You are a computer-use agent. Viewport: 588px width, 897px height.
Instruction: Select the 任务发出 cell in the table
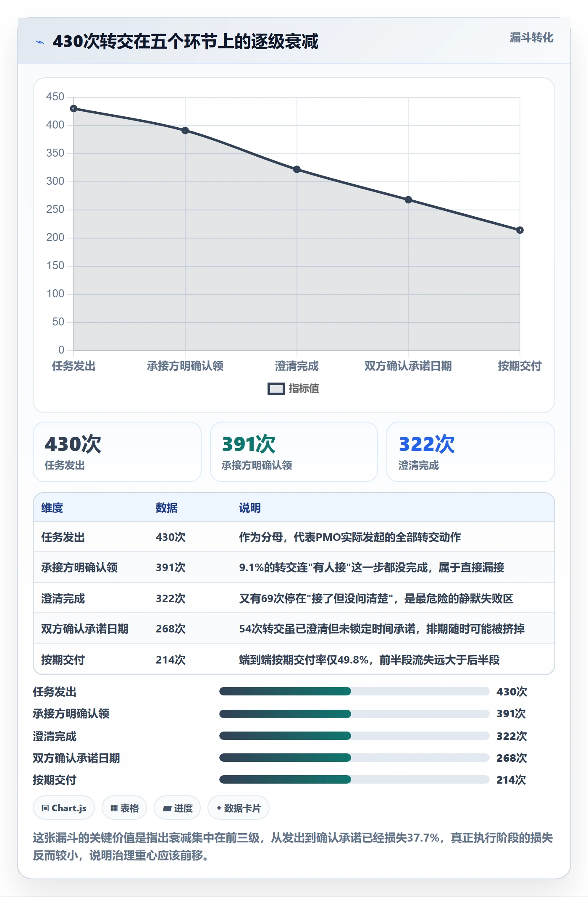click(x=63, y=537)
